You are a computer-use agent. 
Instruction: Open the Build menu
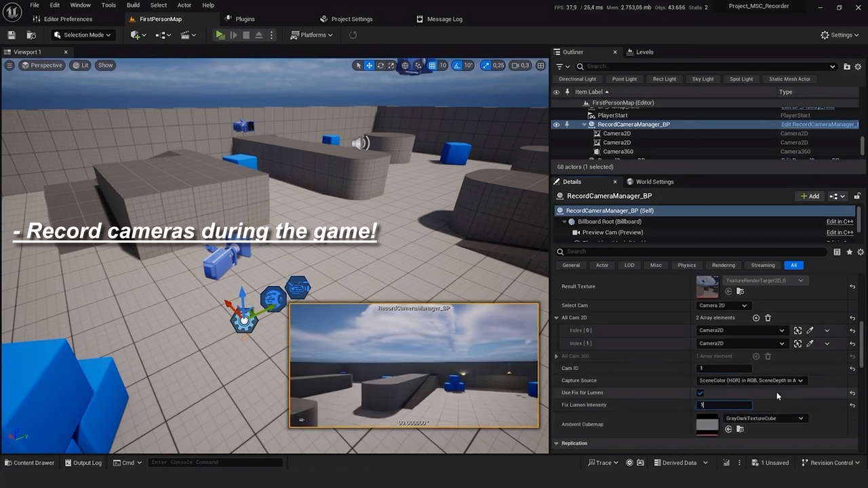click(133, 5)
